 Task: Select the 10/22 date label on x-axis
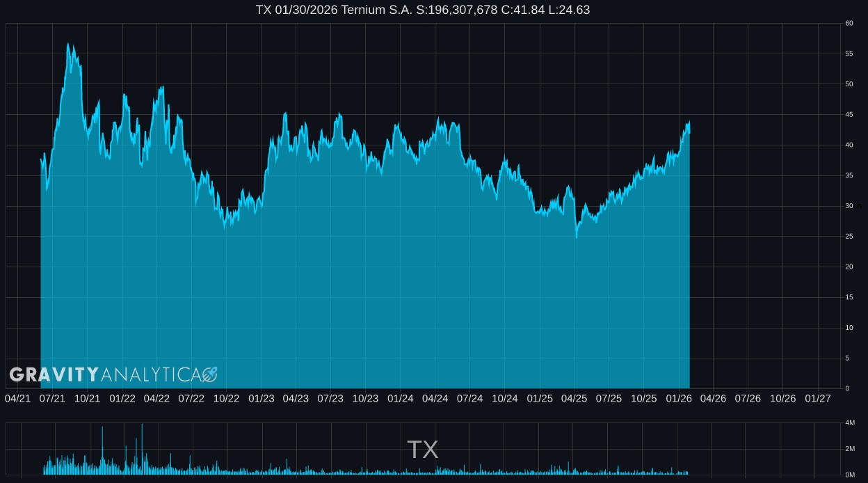[226, 399]
